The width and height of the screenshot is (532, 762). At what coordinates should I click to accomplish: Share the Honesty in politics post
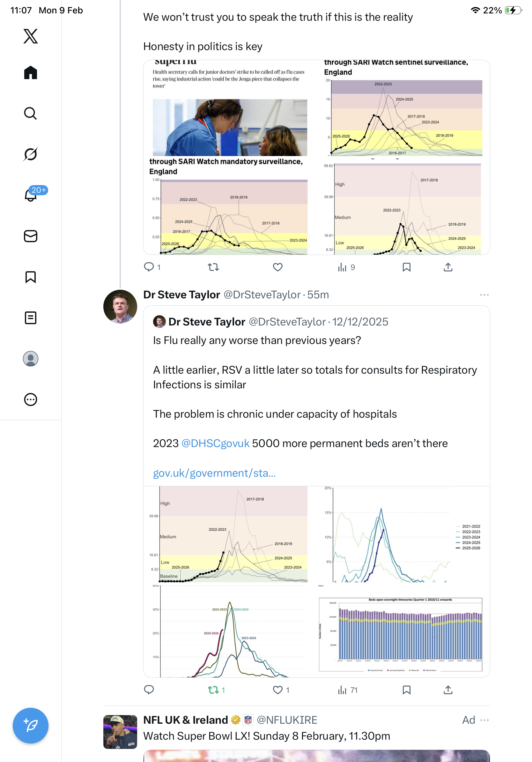pyautogui.click(x=448, y=267)
